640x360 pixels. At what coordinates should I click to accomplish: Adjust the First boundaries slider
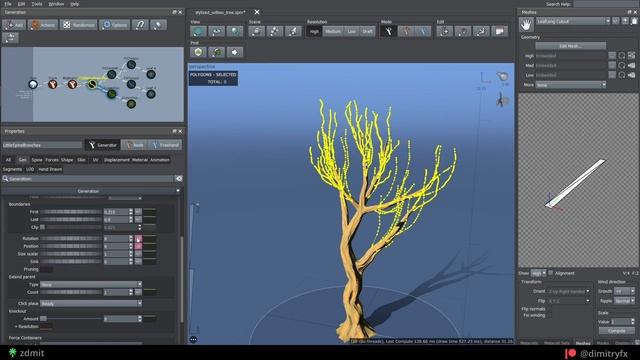tap(71, 212)
